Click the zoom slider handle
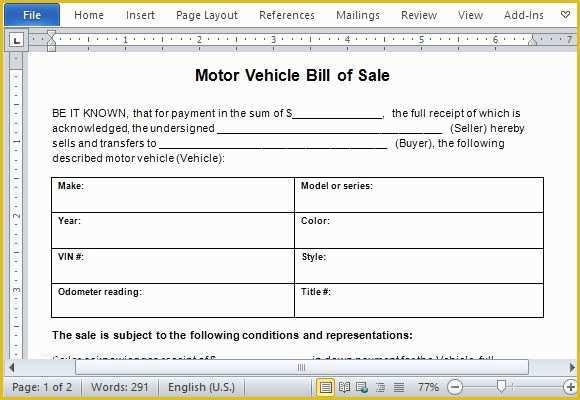Screen dimensions: 580x400 501,387
